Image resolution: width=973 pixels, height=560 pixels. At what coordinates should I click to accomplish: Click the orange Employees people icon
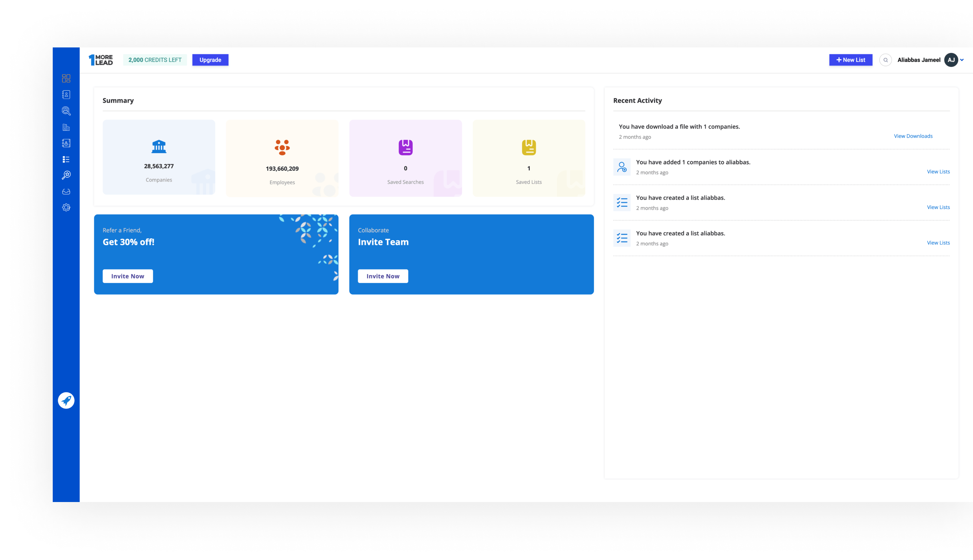pyautogui.click(x=282, y=147)
